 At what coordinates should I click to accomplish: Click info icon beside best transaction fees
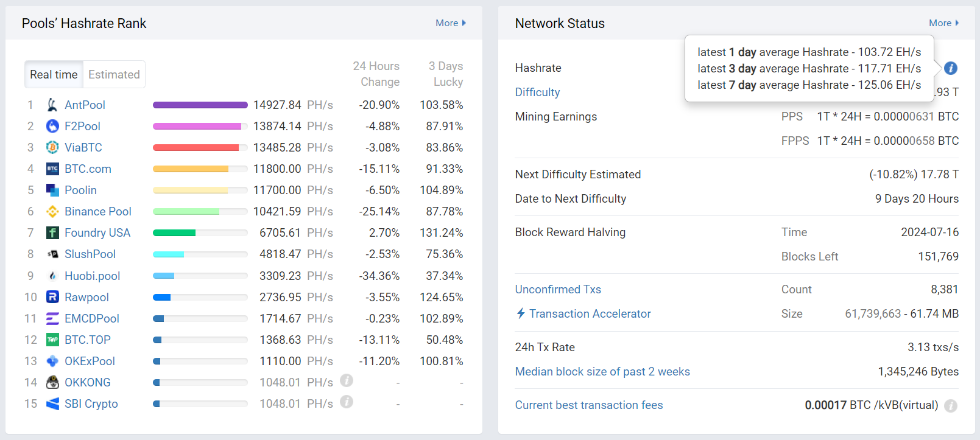(951, 406)
